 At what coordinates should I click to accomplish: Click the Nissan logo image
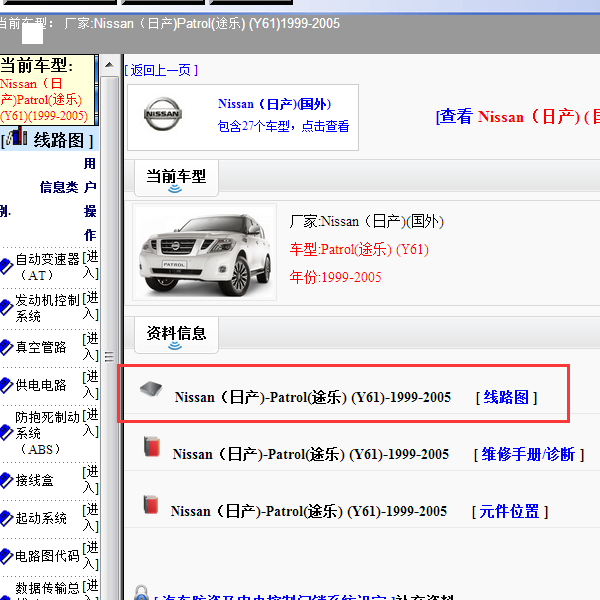click(x=163, y=114)
